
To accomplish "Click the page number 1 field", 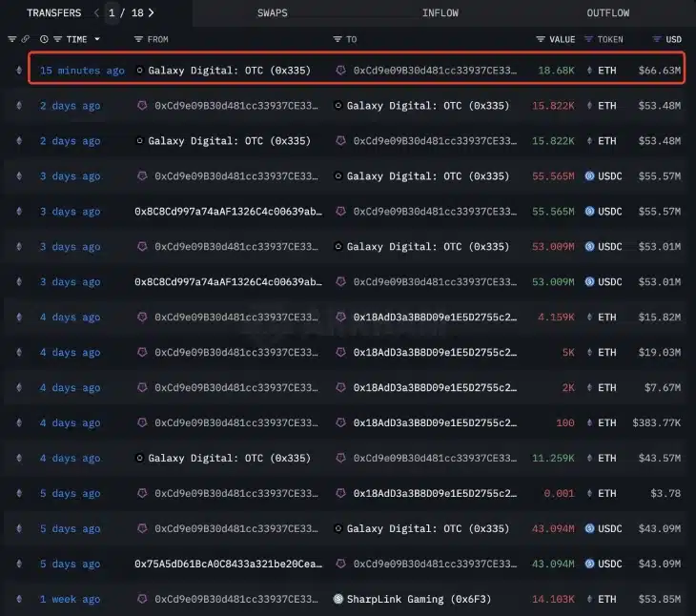I will click(112, 12).
